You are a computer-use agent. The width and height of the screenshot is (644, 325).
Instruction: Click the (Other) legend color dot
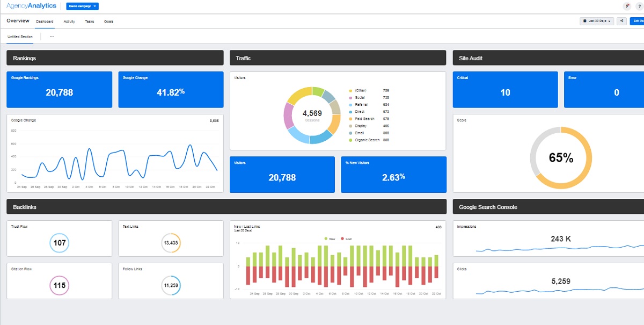[350, 91]
